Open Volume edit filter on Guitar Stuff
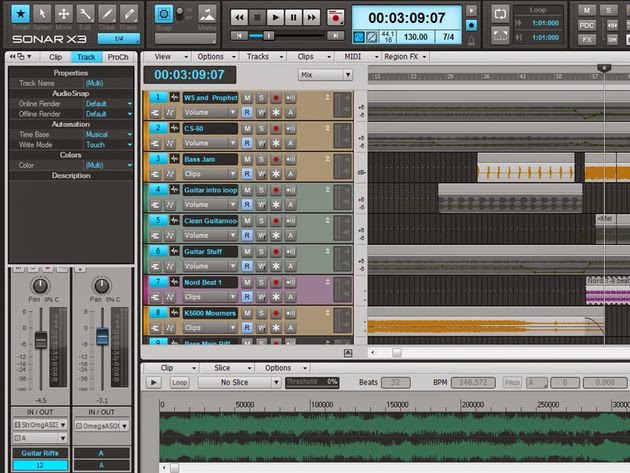 pyautogui.click(x=210, y=266)
